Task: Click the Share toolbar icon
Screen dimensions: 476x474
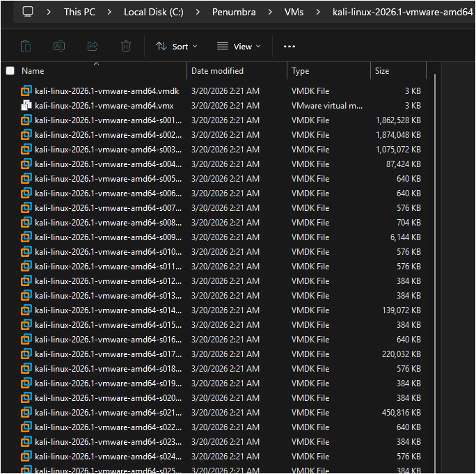Action: pyautogui.click(x=93, y=46)
